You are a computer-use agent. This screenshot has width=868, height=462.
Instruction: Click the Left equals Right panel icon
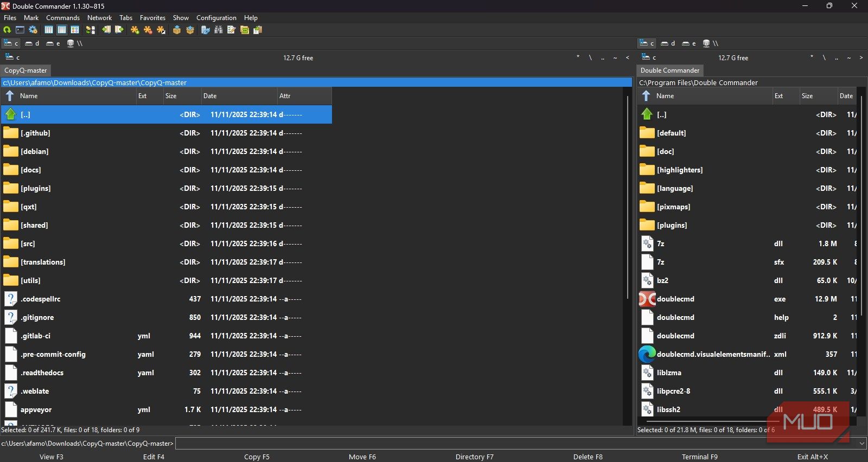pos(106,30)
